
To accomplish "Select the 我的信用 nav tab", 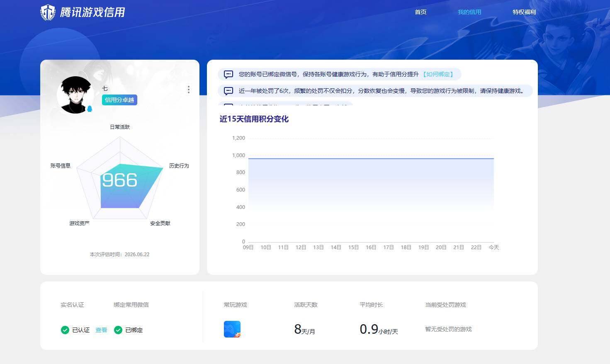I will [469, 12].
